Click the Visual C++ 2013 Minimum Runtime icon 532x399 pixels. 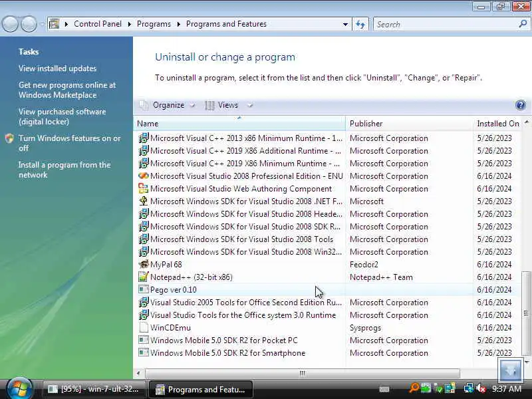pyautogui.click(x=144, y=138)
